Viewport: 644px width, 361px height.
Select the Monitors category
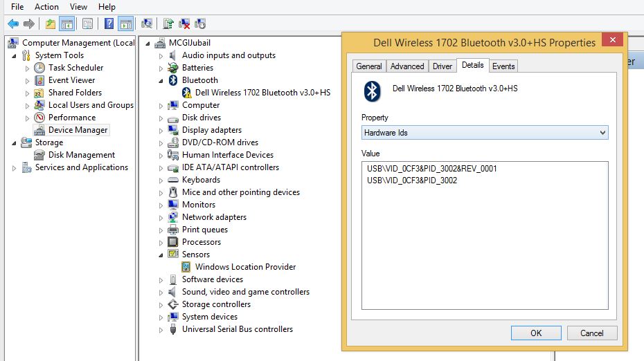(x=198, y=204)
